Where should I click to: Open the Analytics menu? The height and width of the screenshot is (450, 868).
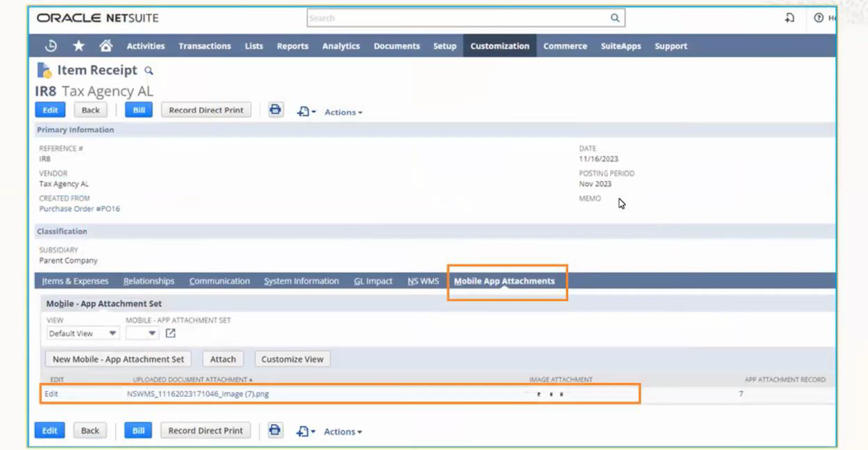[x=340, y=46]
